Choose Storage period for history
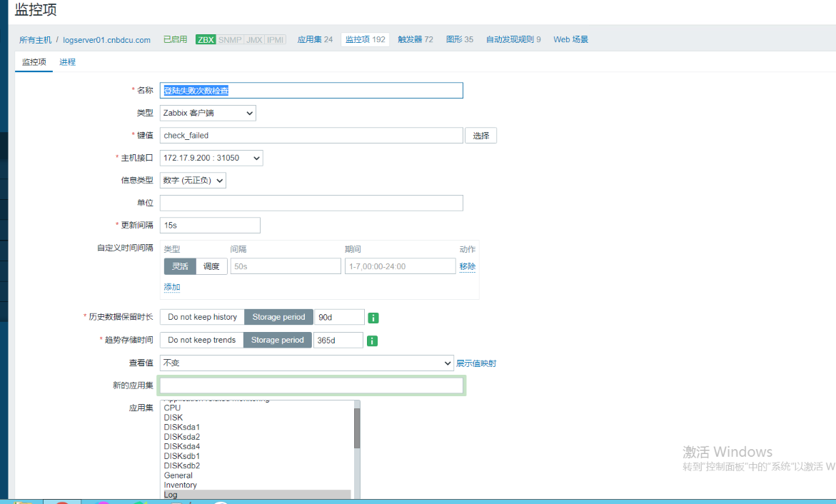 279,317
